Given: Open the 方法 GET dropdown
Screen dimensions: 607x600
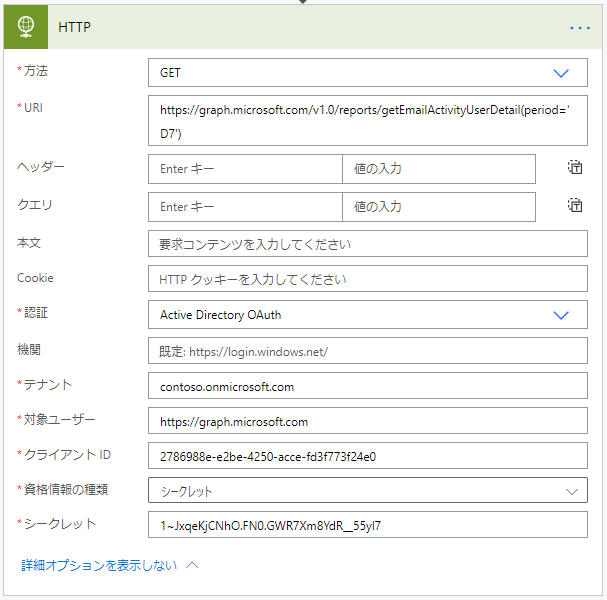Looking at the screenshot, I should (x=368, y=73).
